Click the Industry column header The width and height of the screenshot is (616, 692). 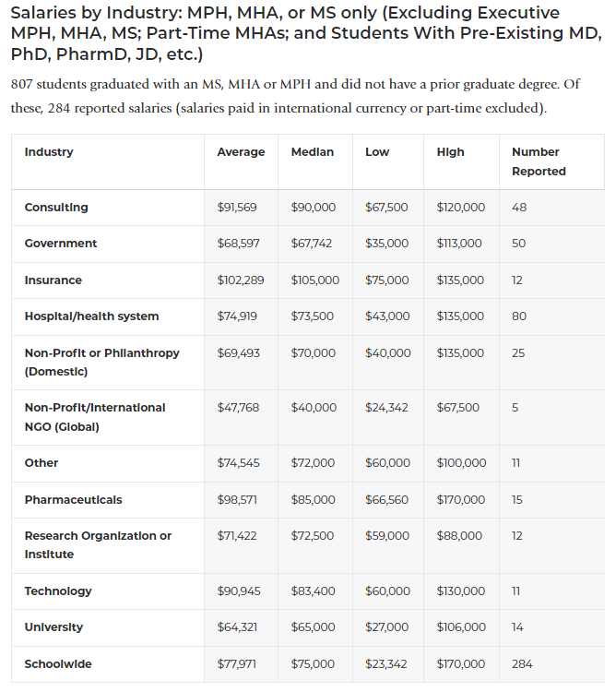click(x=49, y=152)
